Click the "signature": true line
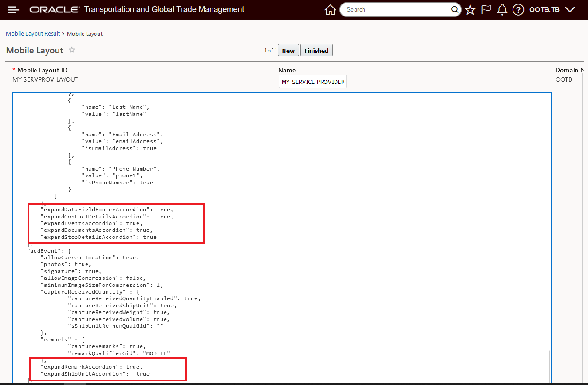This screenshot has height=385, width=588. (71, 271)
